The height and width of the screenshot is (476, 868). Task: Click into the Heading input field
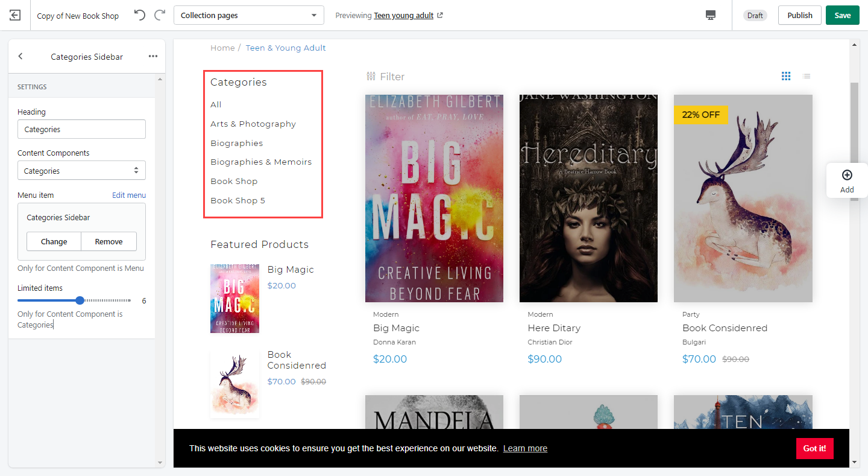81,129
